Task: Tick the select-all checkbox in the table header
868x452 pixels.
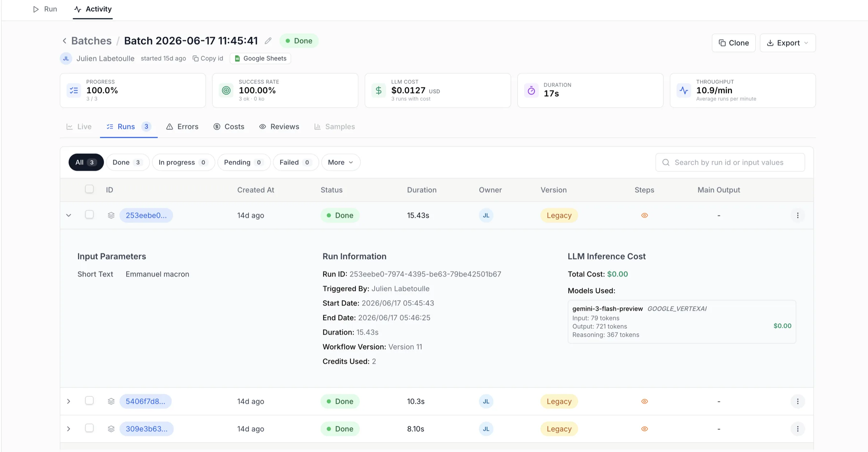Action: tap(89, 189)
